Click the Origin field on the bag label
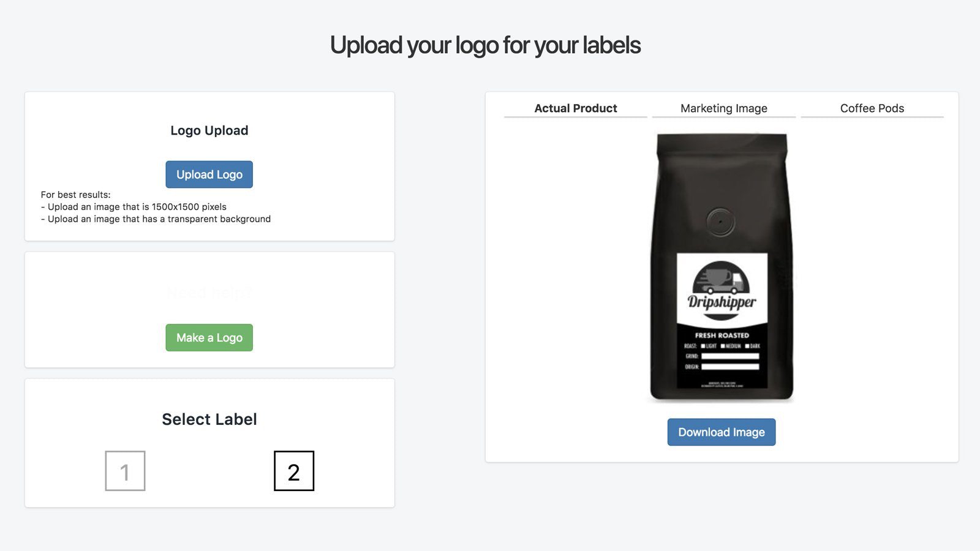This screenshot has width=980, height=551. coord(730,367)
